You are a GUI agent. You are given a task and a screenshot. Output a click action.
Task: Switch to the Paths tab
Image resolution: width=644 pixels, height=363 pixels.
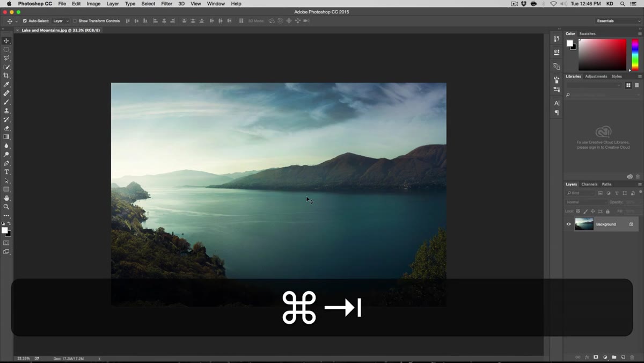tap(606, 184)
